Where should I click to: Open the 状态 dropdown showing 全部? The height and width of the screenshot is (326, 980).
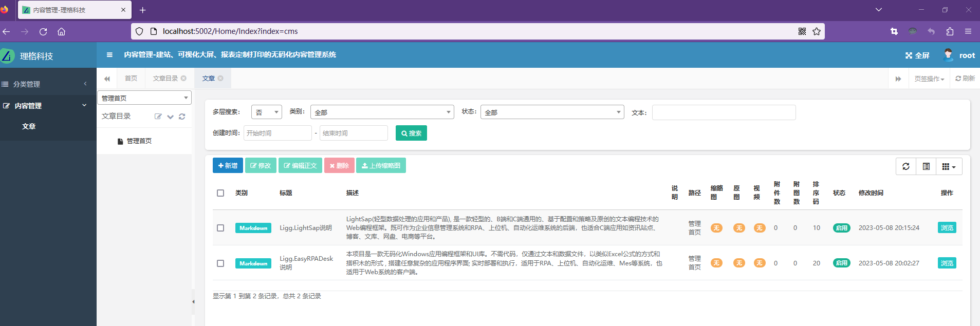coord(552,112)
